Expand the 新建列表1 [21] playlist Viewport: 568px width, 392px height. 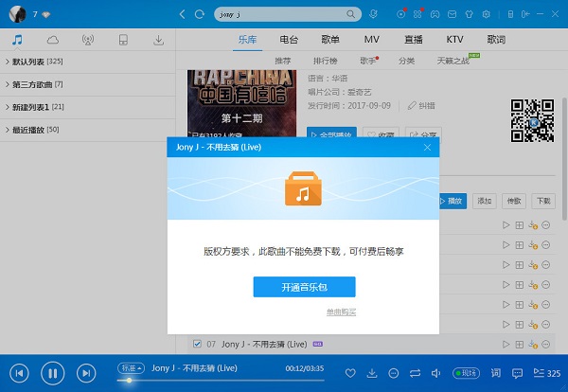pos(88,107)
